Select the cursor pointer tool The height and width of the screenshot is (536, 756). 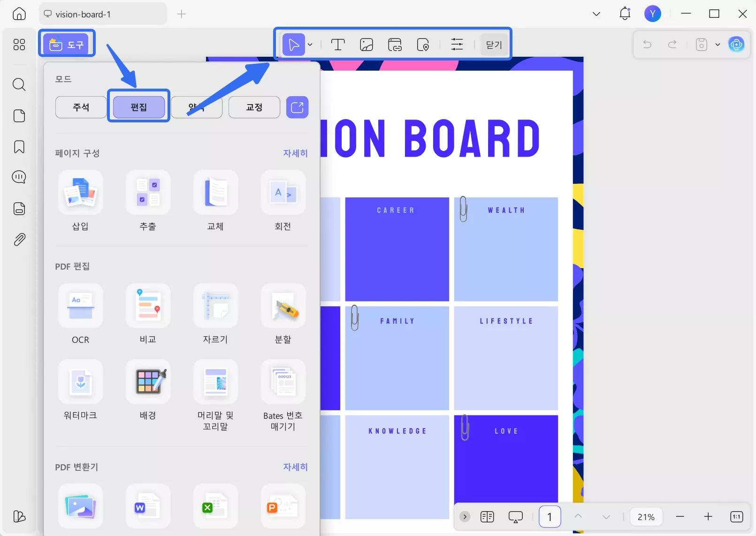[x=294, y=45]
